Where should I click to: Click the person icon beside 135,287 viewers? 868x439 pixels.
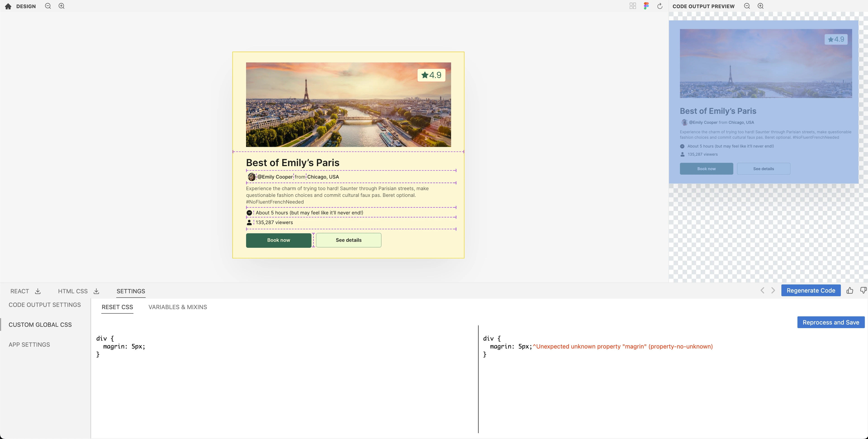point(249,222)
